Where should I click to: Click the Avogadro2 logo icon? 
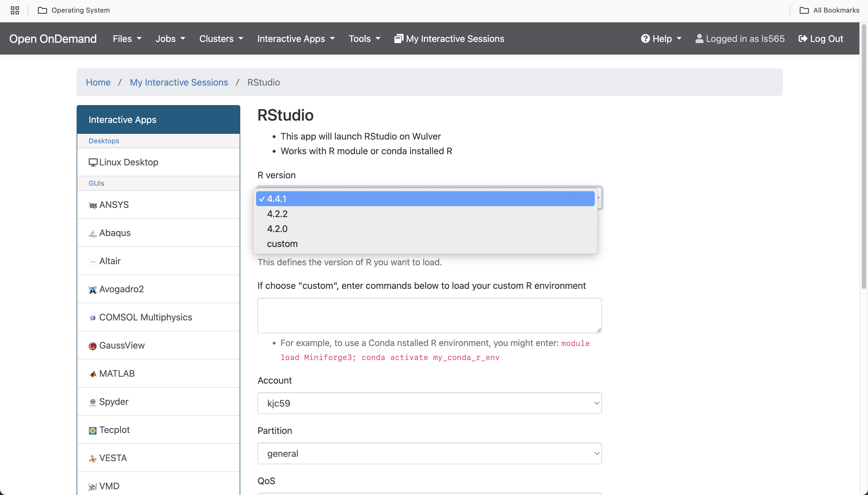[93, 290]
